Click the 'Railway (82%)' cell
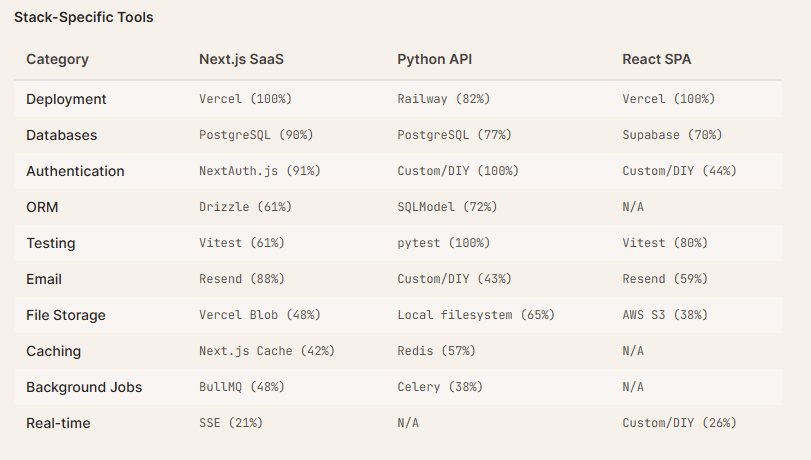 (444, 99)
